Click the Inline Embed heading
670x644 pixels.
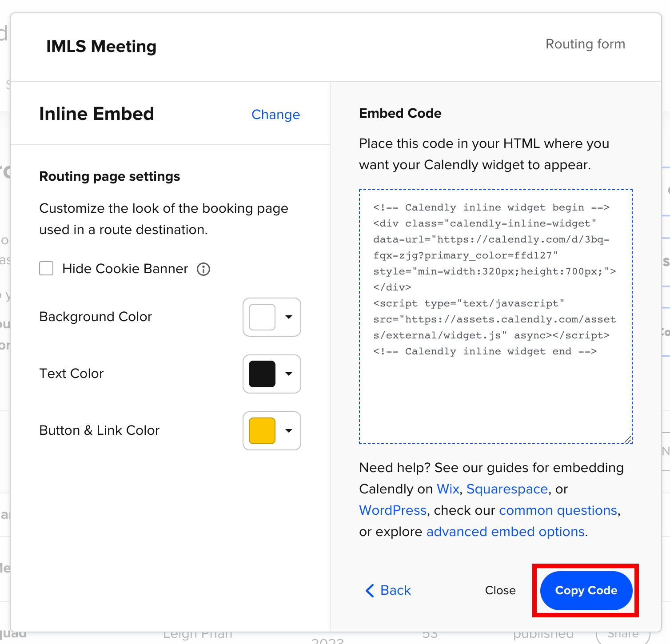click(x=97, y=114)
